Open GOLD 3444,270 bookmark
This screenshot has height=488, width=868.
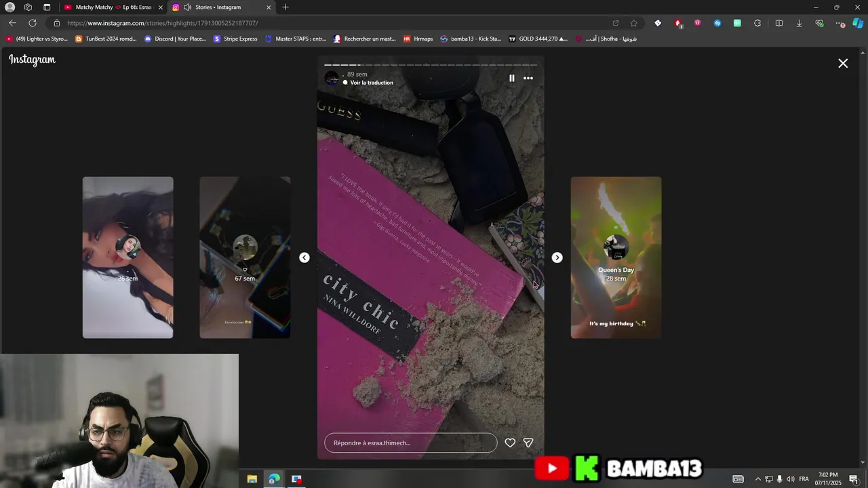point(538,39)
